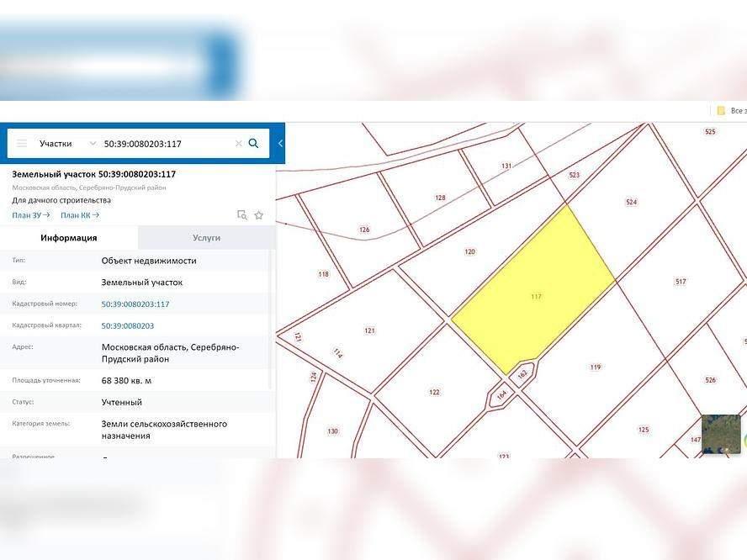Collapse the left info panel with chevron
The width and height of the screenshot is (747, 560).
point(280,144)
